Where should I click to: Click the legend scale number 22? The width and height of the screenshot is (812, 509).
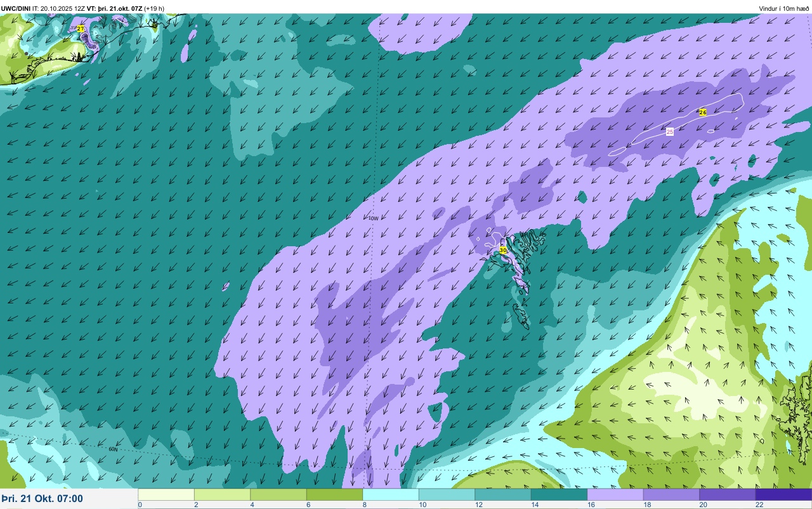point(759,505)
